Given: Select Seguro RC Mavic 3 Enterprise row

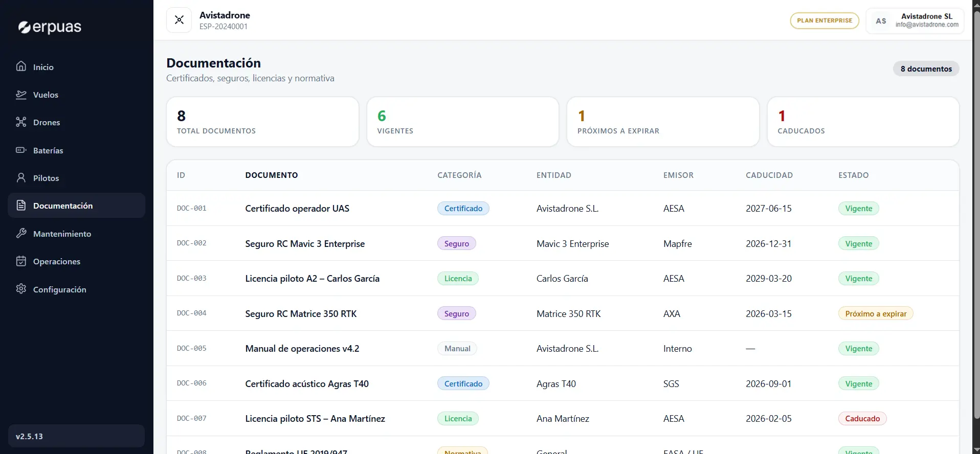Looking at the screenshot, I should pyautogui.click(x=563, y=243).
